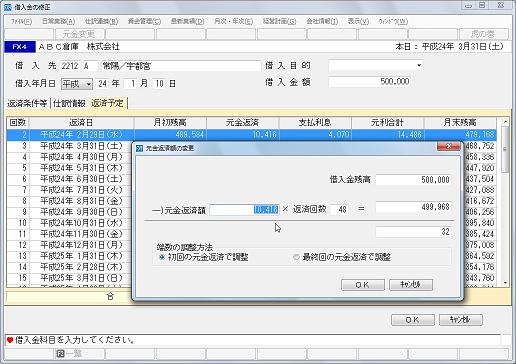Image resolution: width=516 pixels, height=364 pixels.
Task: Click the FX4 logo badge
Action: [x=20, y=47]
